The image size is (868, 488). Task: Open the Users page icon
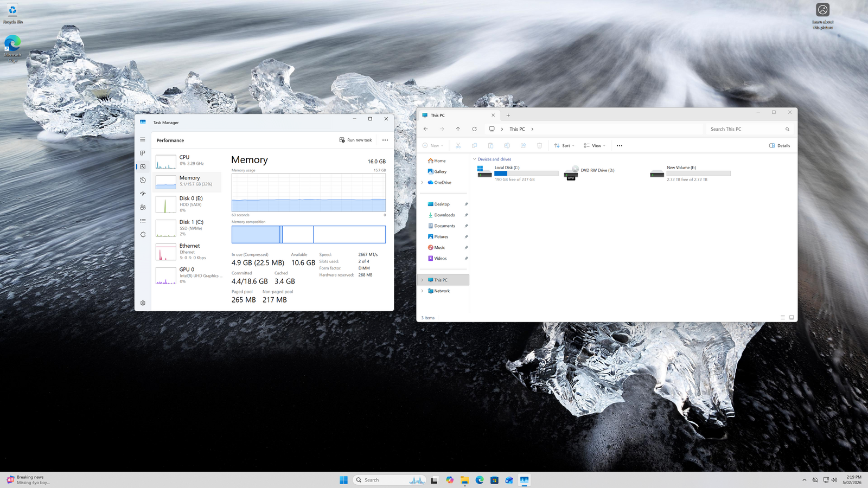coord(143,207)
